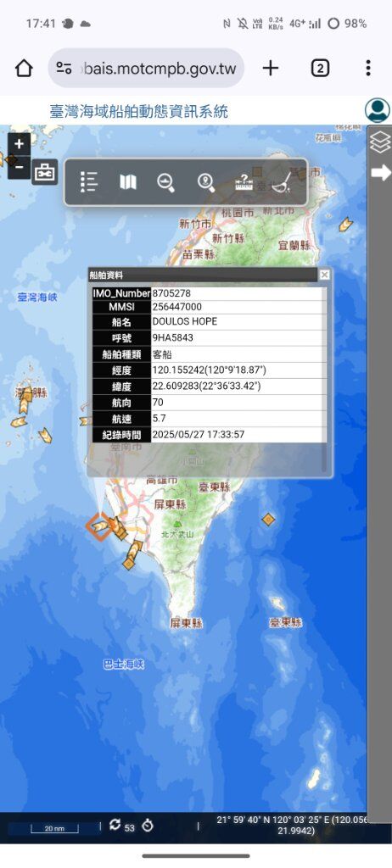Screen dimensions: 392x868
Task: Open the location pin search icon
Action: [x=205, y=182]
